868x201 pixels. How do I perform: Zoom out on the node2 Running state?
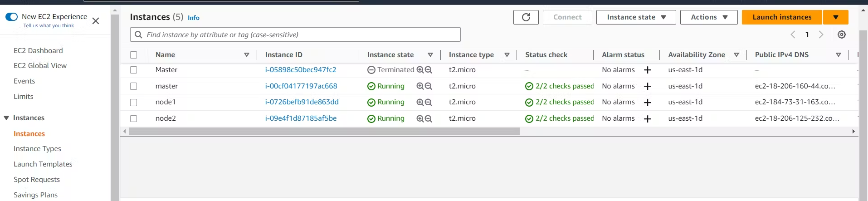(x=429, y=119)
